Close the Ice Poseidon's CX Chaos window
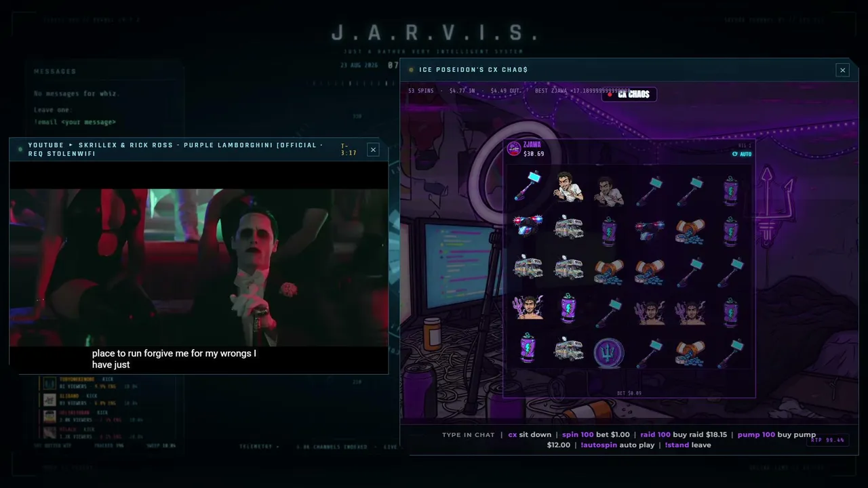Image resolution: width=868 pixels, height=488 pixels. click(x=843, y=70)
